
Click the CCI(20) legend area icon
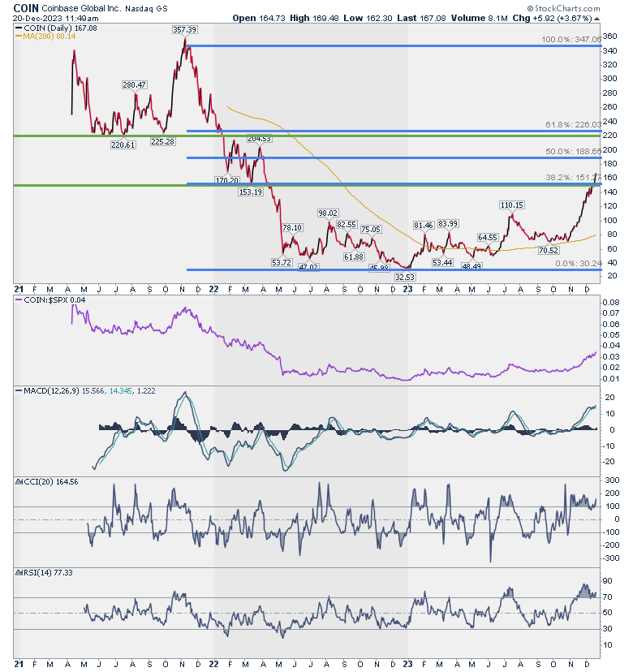tap(19, 482)
